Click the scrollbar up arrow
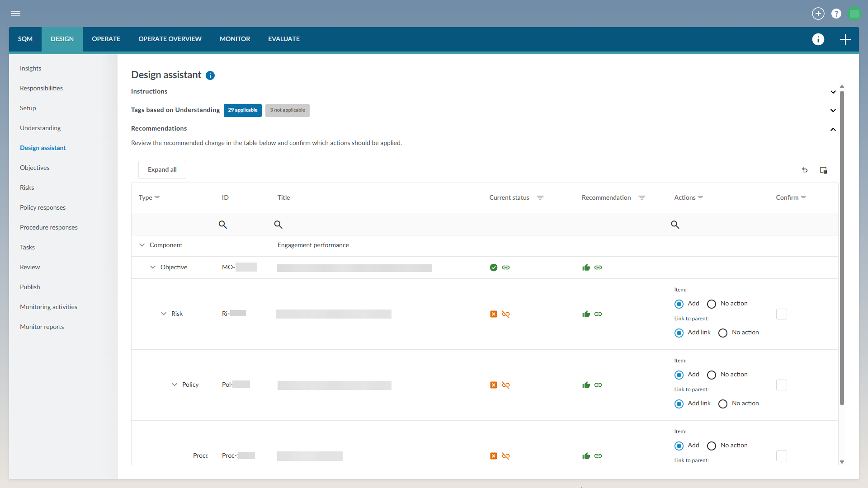This screenshot has height=488, width=868. pyautogui.click(x=842, y=87)
